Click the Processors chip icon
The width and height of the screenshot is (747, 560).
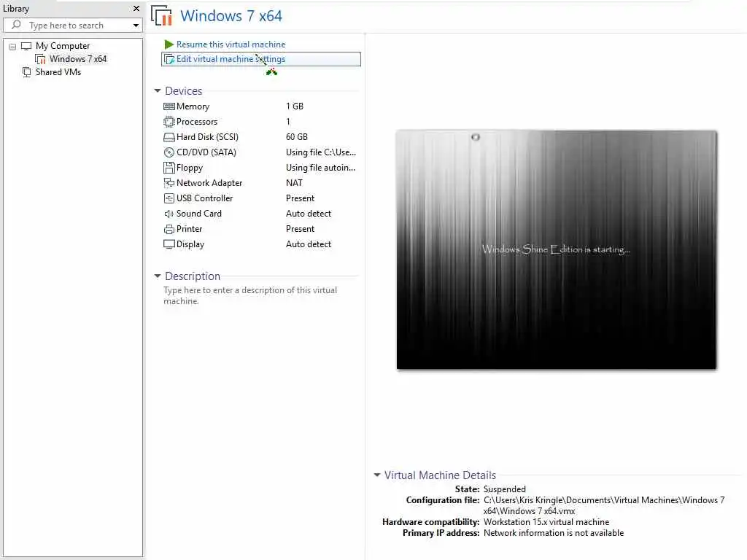click(x=169, y=122)
